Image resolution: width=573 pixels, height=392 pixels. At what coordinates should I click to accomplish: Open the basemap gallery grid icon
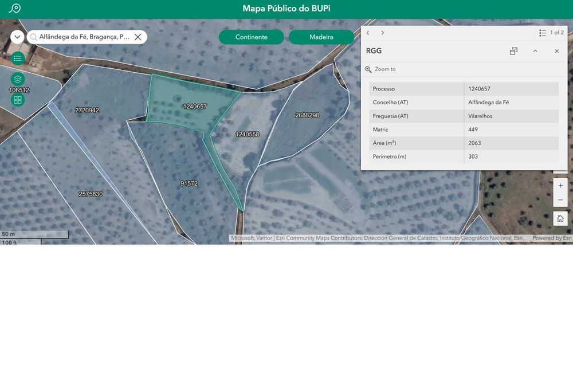click(18, 100)
